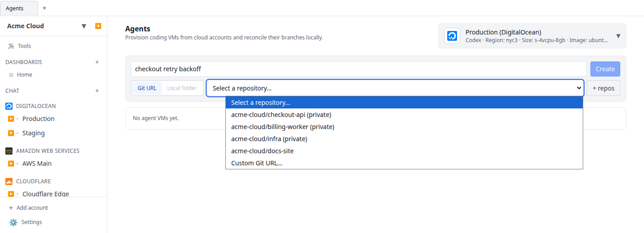The image size is (644, 233).
Task: Click the Staging account play icon
Action: click(x=11, y=133)
